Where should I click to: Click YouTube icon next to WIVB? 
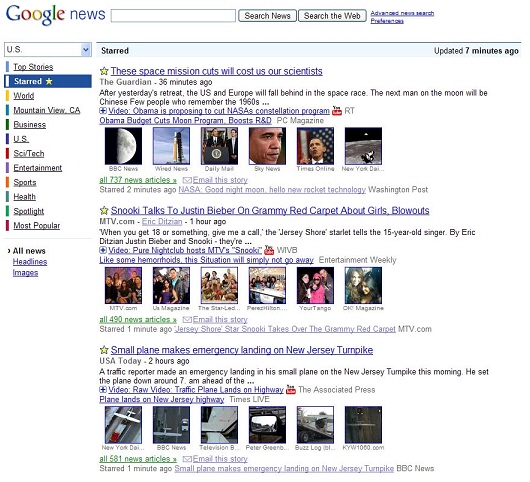[269, 250]
